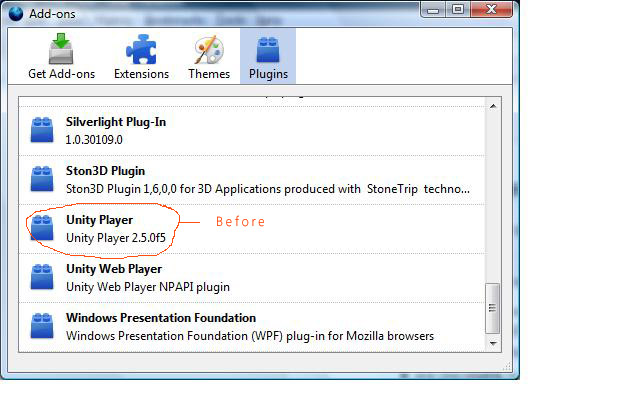Screen dimensions: 640x400
Task: Click the scrollbar up arrow
Action: pyautogui.click(x=493, y=106)
